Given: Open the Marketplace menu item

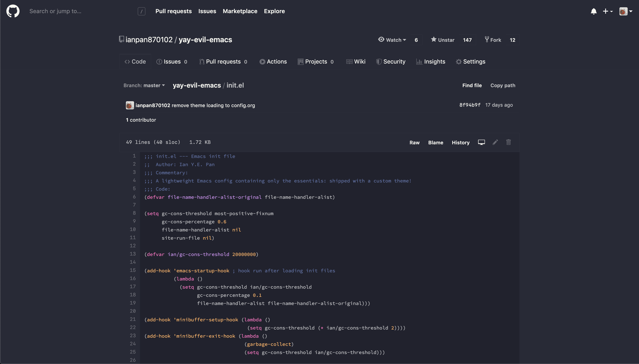Looking at the screenshot, I should (240, 11).
